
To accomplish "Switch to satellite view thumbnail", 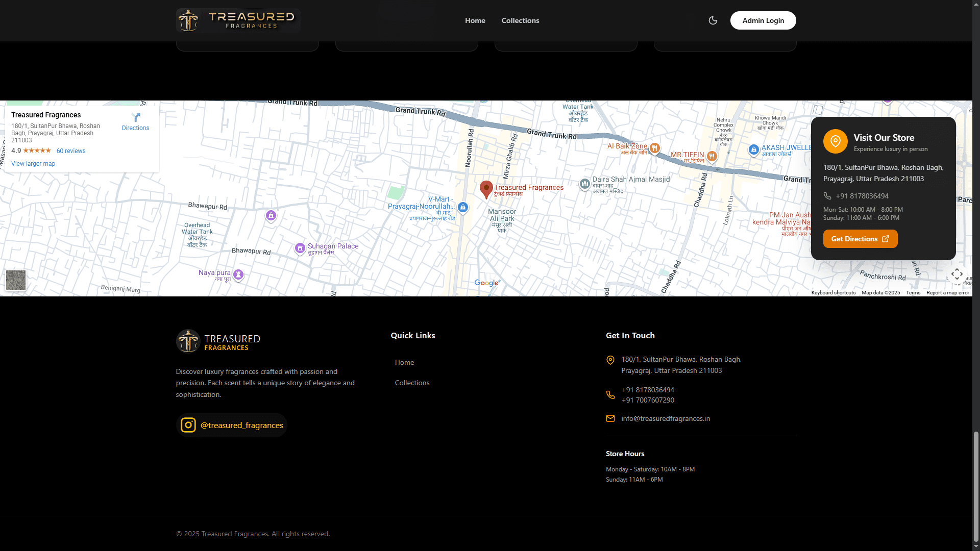I will coord(16,280).
